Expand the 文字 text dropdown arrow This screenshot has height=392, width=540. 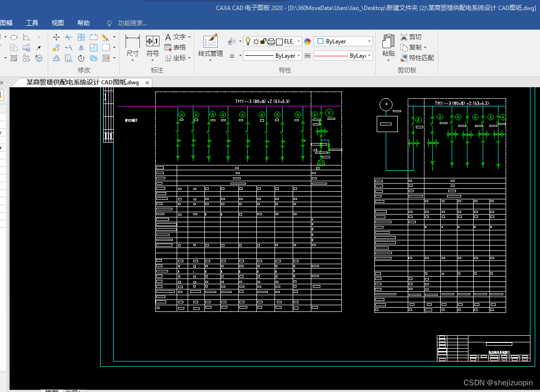click(x=190, y=37)
